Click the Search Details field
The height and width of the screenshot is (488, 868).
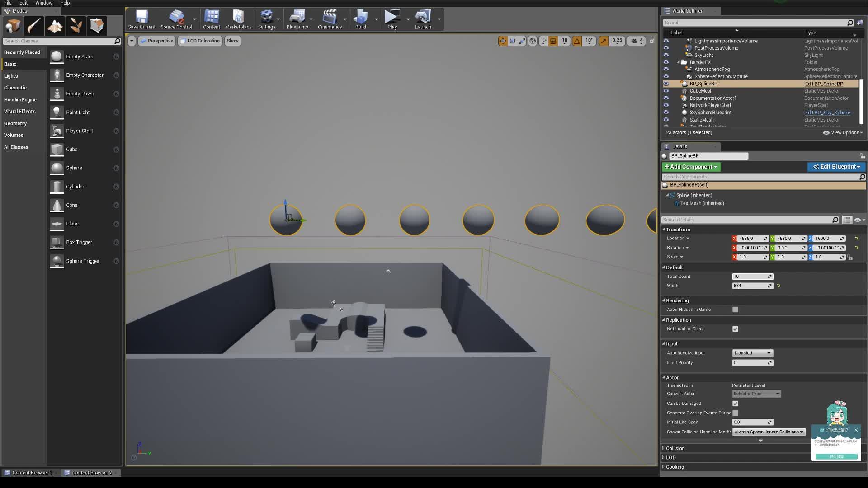coord(746,220)
